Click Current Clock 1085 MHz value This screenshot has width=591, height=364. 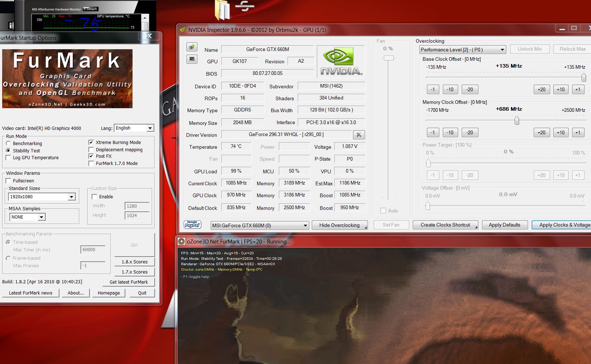click(x=236, y=183)
